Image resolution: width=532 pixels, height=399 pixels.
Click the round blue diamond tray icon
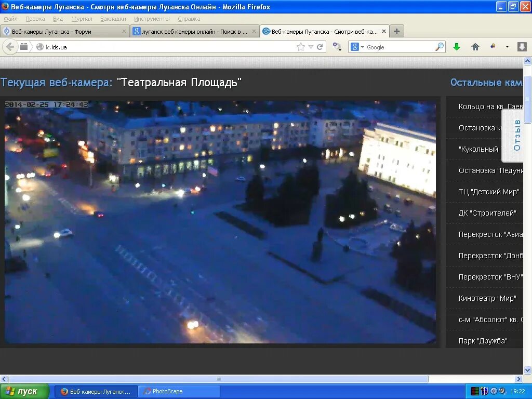pos(494,391)
